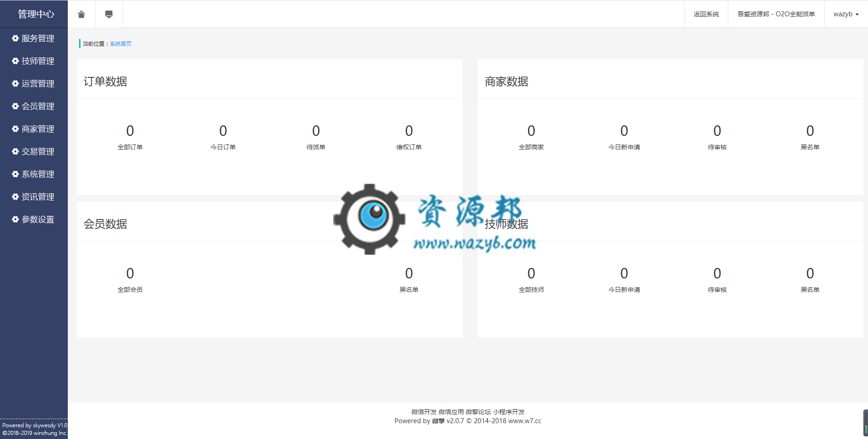Click Powered by skywesdy V1.0 text
This screenshot has width=868, height=439.
point(35,425)
